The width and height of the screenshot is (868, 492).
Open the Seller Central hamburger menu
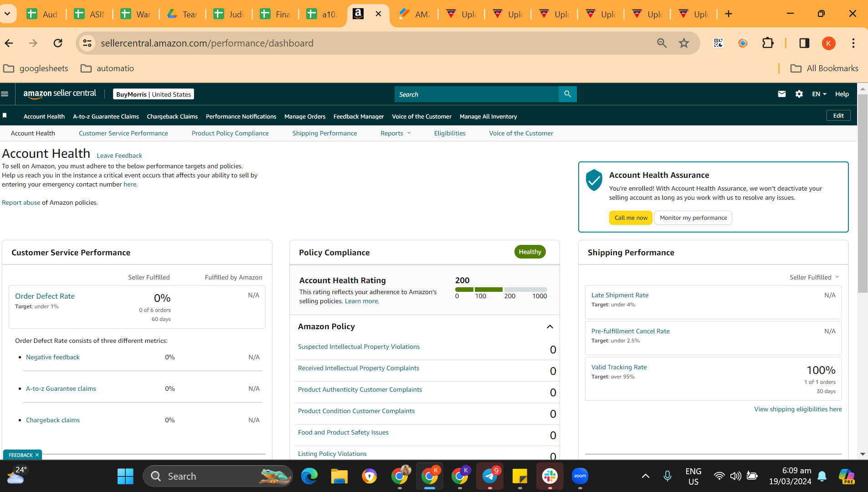pos(5,94)
